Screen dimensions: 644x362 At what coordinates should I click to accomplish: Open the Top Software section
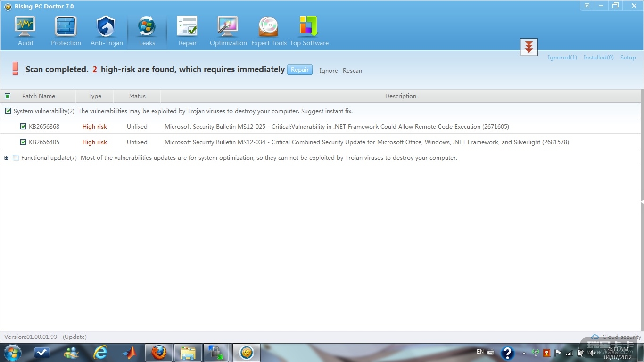tap(309, 31)
